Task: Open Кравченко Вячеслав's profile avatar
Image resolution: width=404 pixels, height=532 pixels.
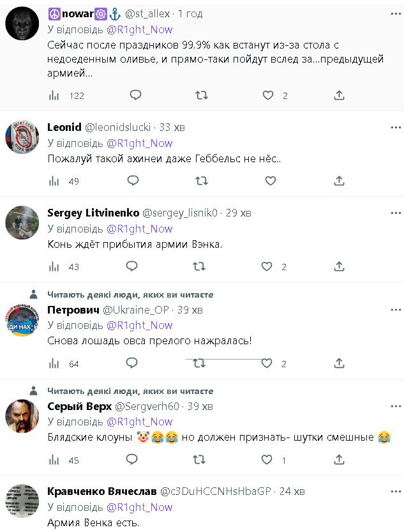Action: [x=22, y=501]
